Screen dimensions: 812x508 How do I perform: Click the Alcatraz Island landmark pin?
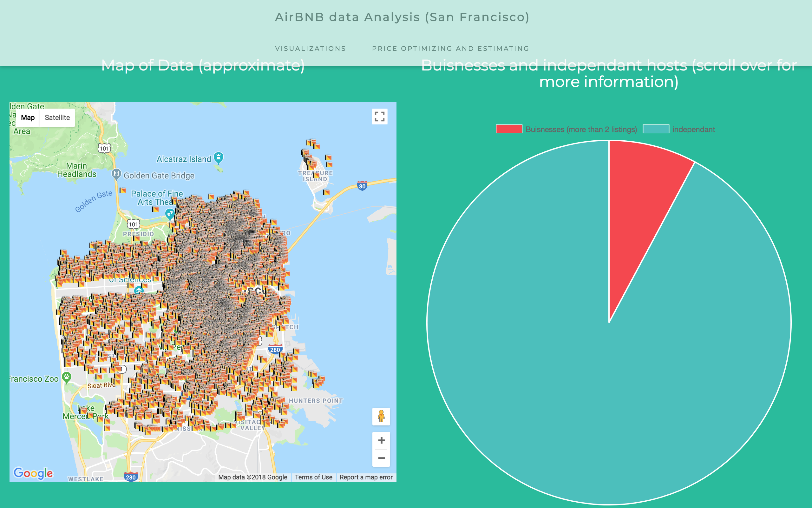coord(219,157)
